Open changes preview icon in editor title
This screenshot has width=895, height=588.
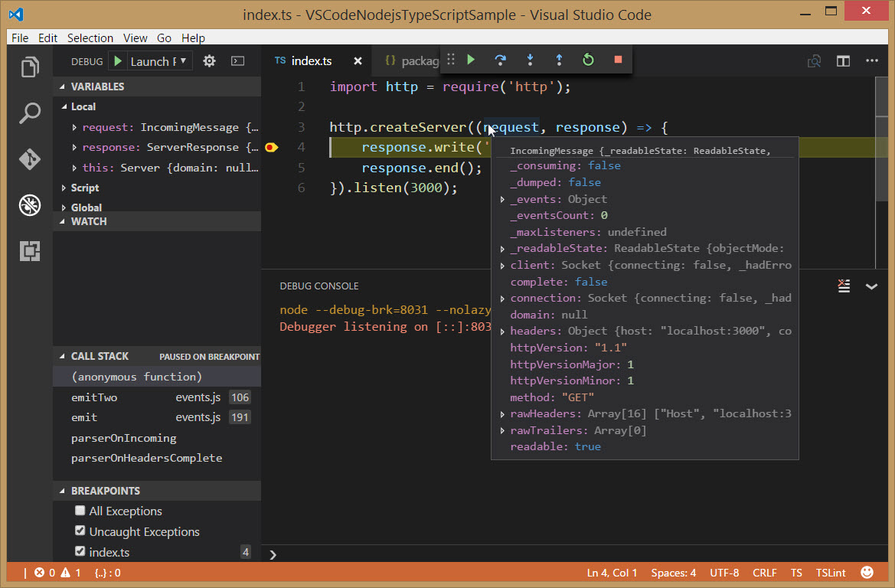[814, 61]
